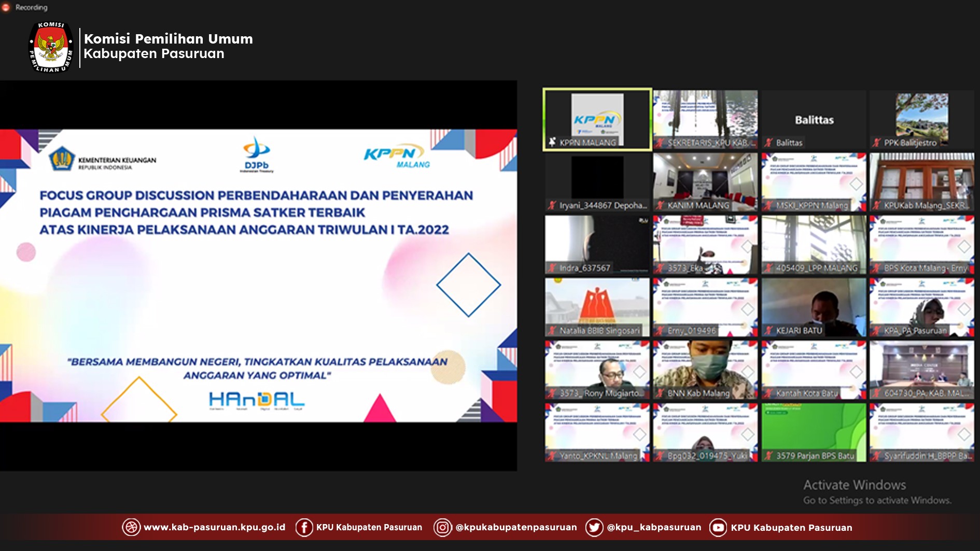The width and height of the screenshot is (980, 551).
Task: Open www.kab-pasuruan.kpu.go.id link
Action: [x=214, y=527]
